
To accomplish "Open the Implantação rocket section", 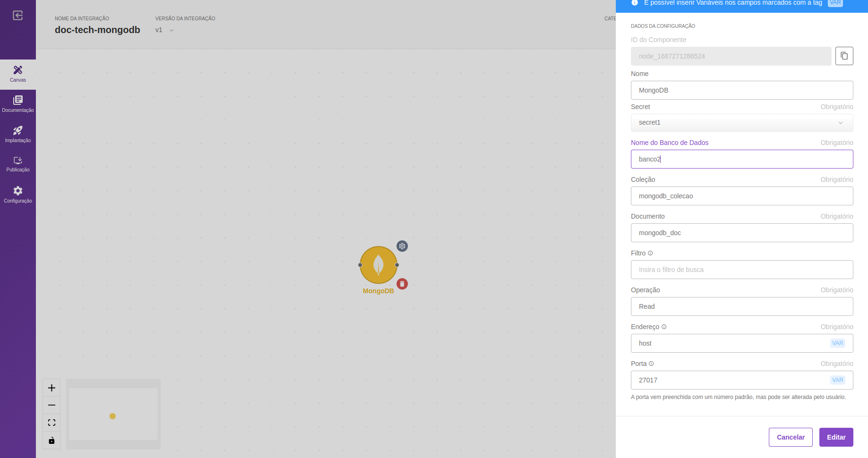I will point(18,134).
